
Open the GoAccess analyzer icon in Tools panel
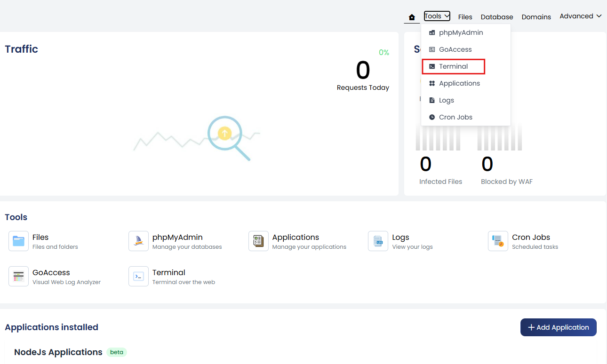[19, 277]
